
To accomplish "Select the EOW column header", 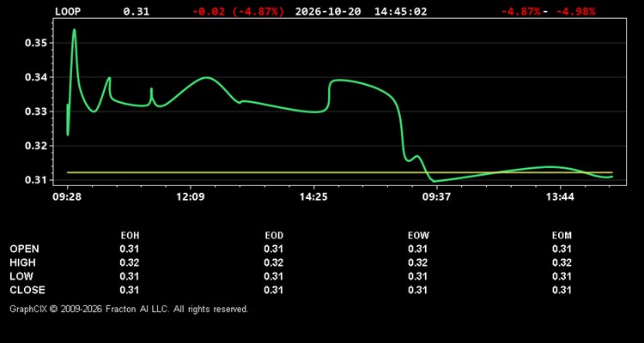I will pyautogui.click(x=418, y=236).
